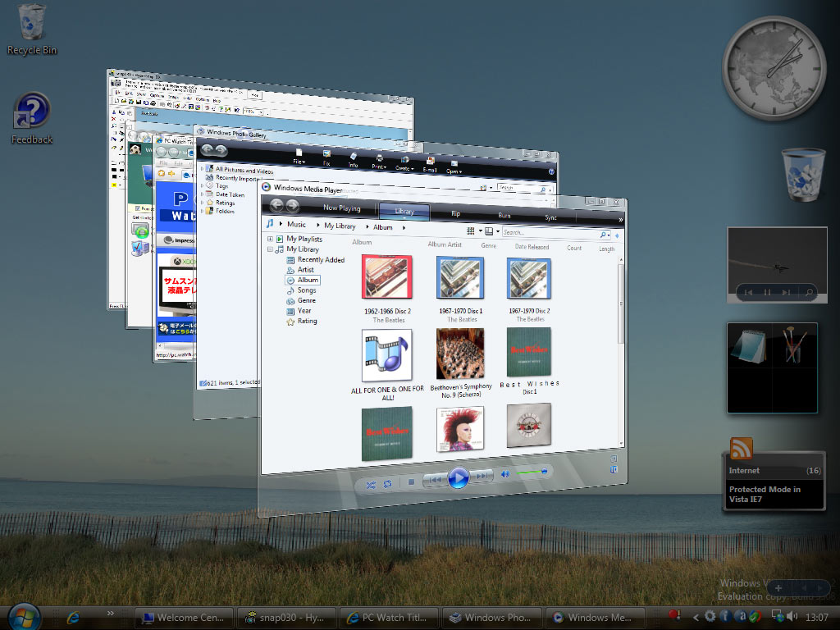This screenshot has height=630, width=840.
Task: Select Ratings in the Photo Gallery tree
Action: pos(225,203)
